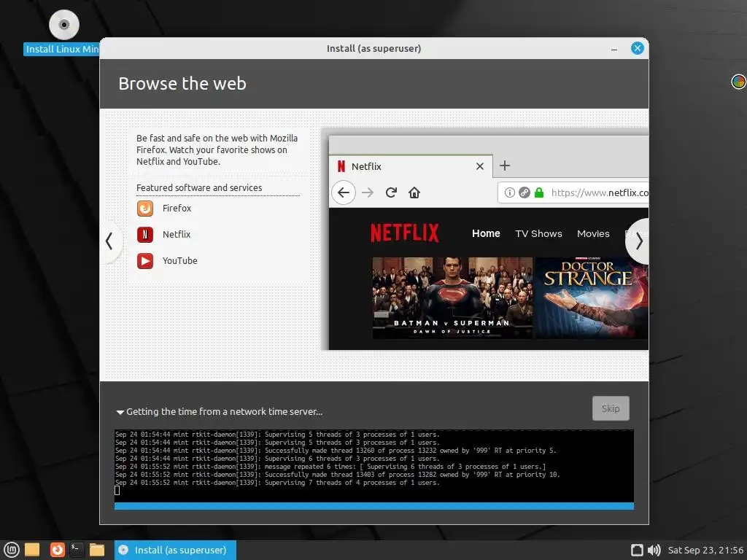Launch Firefox from the taskbar
The height and width of the screenshot is (560, 747).
[x=57, y=550]
